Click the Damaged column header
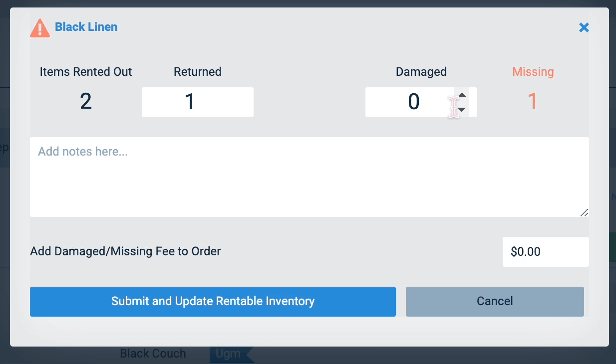The width and height of the screenshot is (616, 364). (x=421, y=72)
